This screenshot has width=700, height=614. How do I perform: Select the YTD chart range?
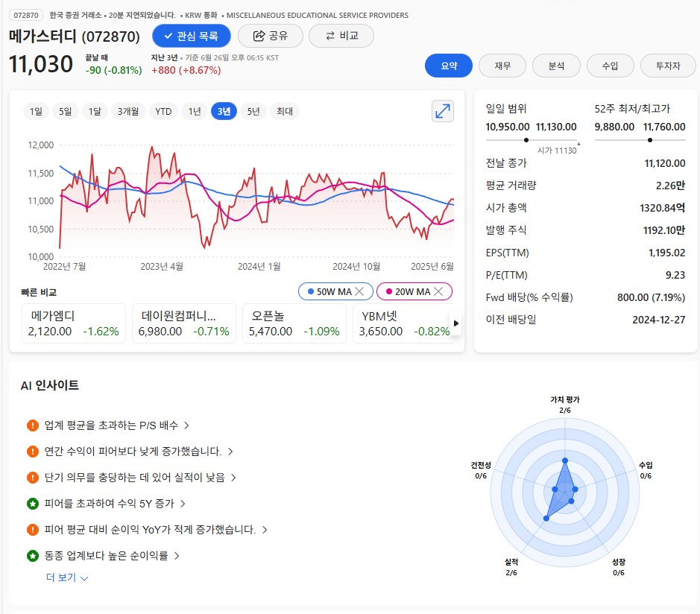163,111
